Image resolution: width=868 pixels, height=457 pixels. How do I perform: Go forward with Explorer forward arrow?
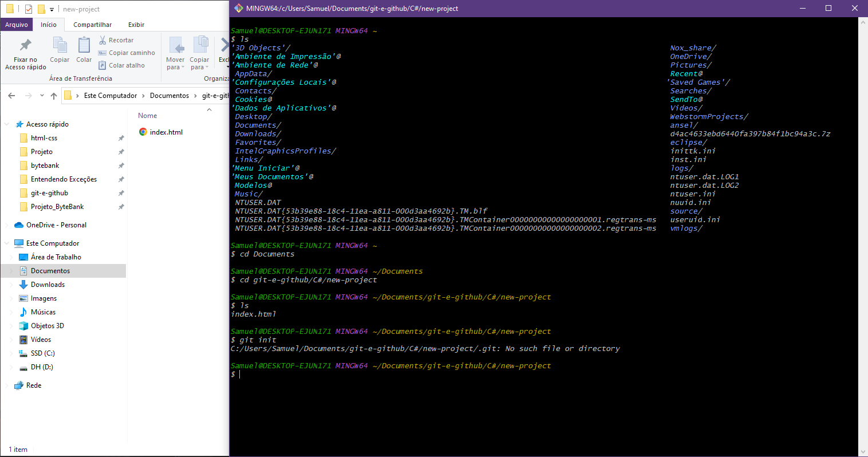click(x=28, y=96)
